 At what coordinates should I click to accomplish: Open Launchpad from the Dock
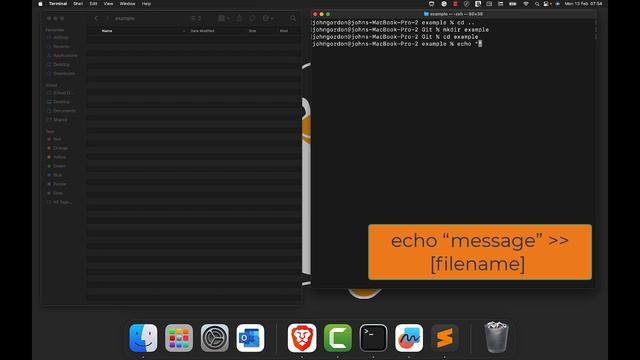(x=179, y=338)
